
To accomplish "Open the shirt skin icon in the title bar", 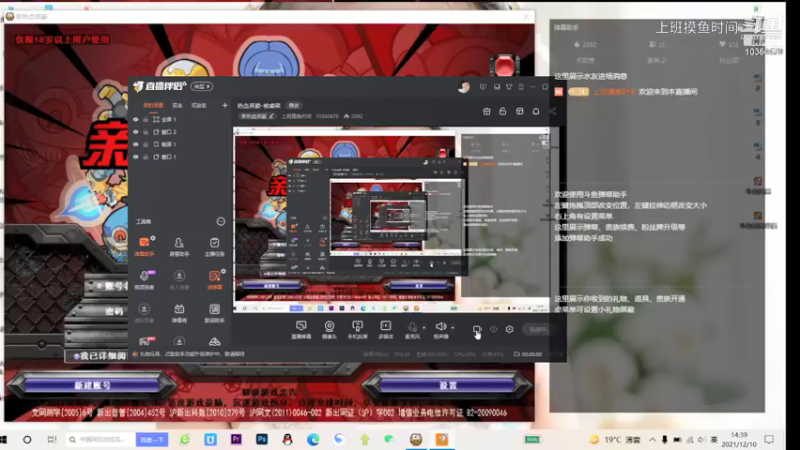I will click(509, 87).
